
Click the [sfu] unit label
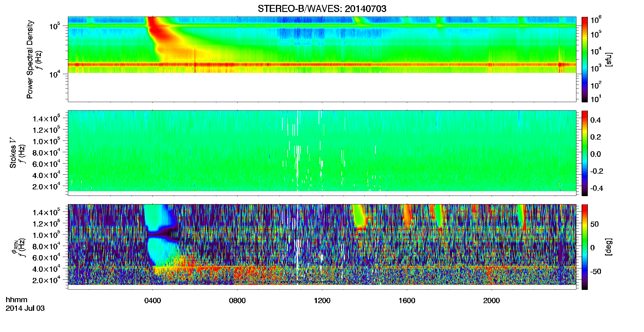pos(609,59)
